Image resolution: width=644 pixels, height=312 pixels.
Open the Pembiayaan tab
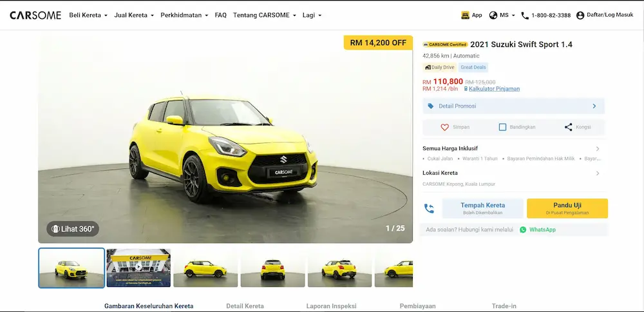click(418, 306)
